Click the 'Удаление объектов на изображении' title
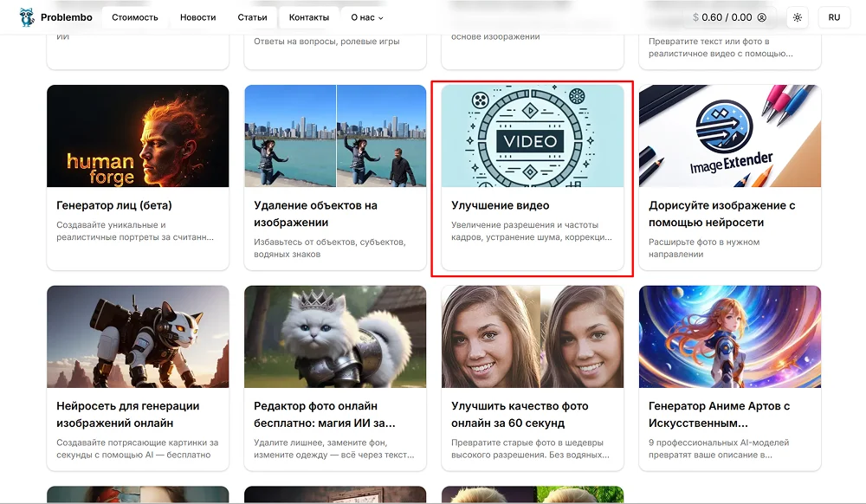This screenshot has width=866, height=504. pos(315,214)
